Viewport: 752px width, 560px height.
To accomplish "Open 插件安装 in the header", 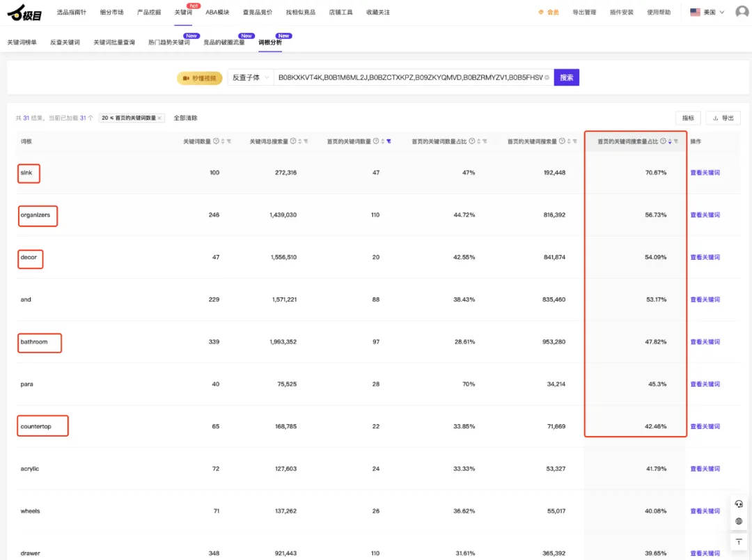I will (622, 12).
